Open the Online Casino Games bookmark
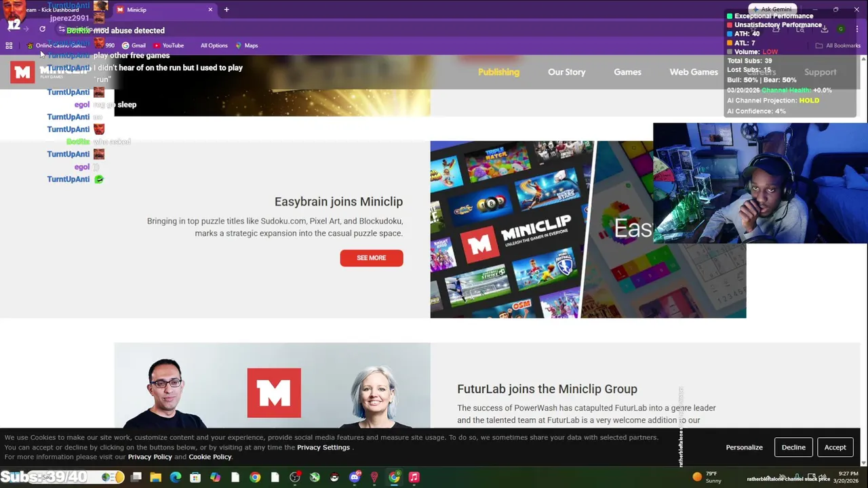The width and height of the screenshot is (868, 488). point(56,45)
